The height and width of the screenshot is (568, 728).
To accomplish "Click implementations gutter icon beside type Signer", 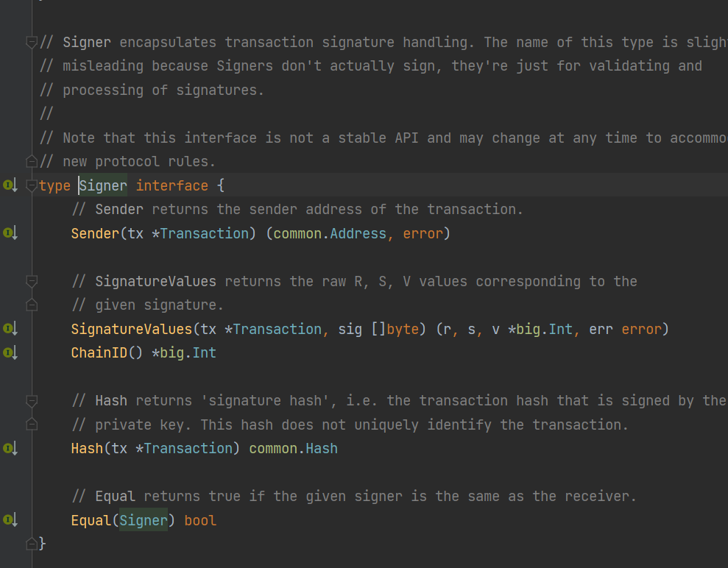I will pos(9,185).
